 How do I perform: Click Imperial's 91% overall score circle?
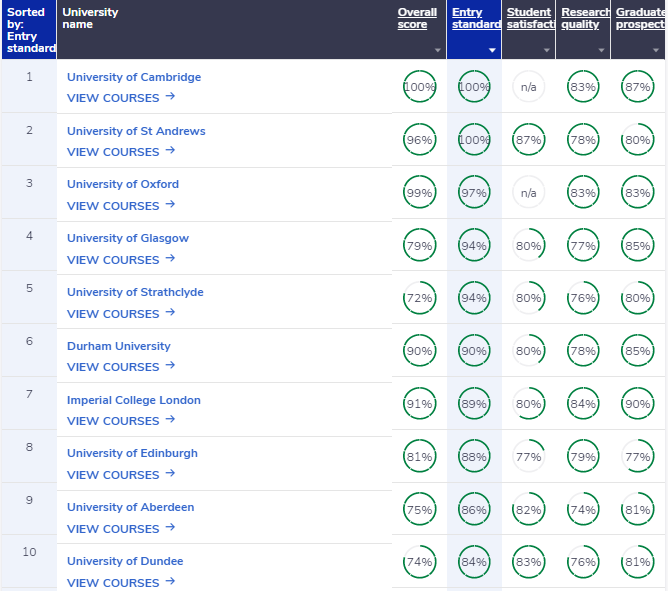click(420, 404)
